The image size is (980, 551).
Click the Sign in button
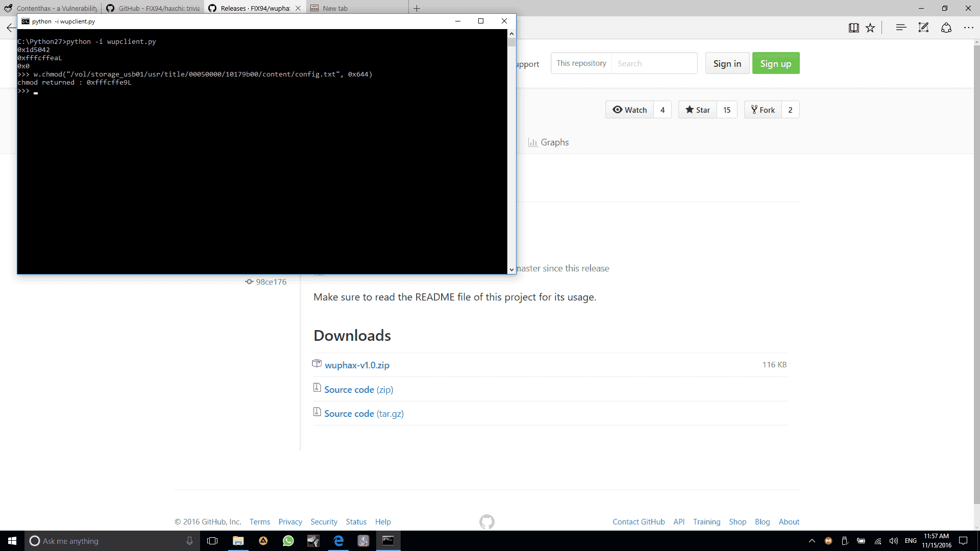pos(727,63)
